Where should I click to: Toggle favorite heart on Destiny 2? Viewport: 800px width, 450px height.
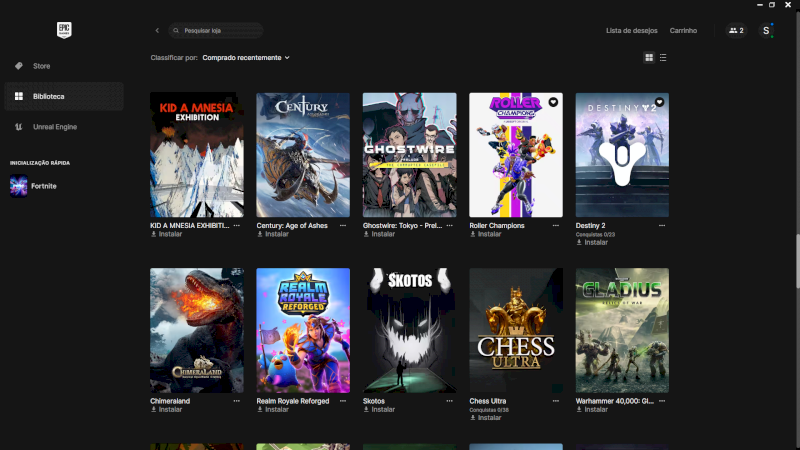pyautogui.click(x=660, y=102)
